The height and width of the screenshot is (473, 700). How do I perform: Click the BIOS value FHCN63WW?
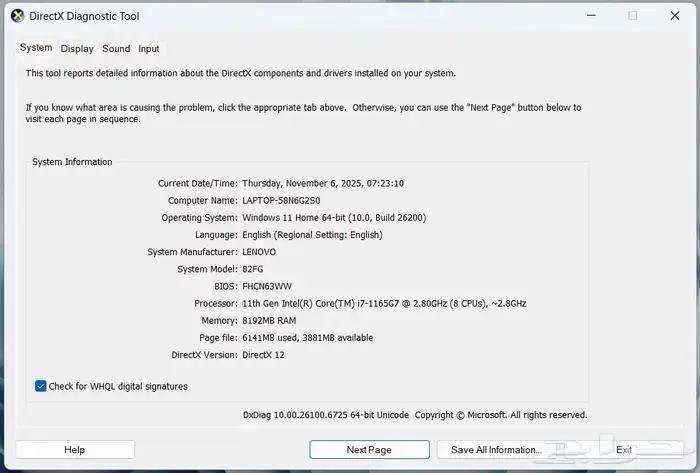tap(267, 286)
